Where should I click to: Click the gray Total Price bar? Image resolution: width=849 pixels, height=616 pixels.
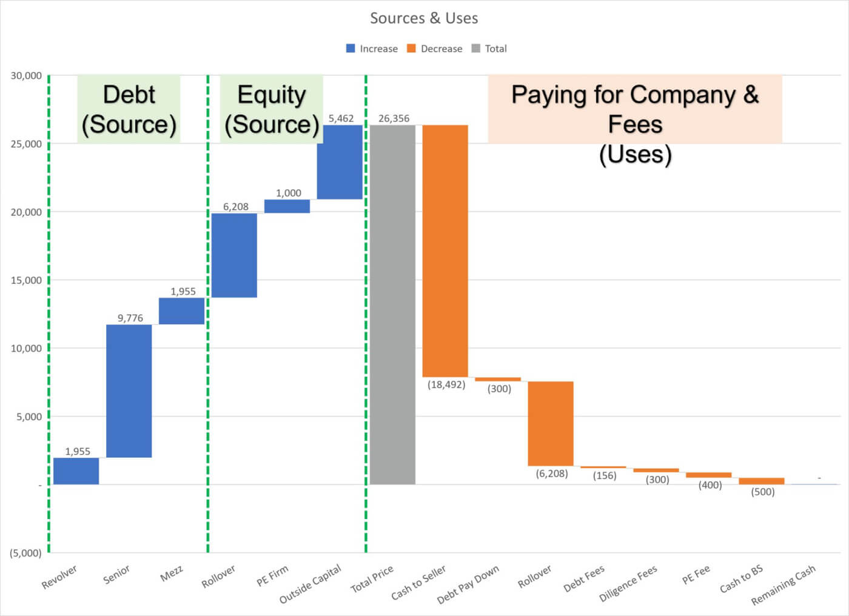(393, 304)
